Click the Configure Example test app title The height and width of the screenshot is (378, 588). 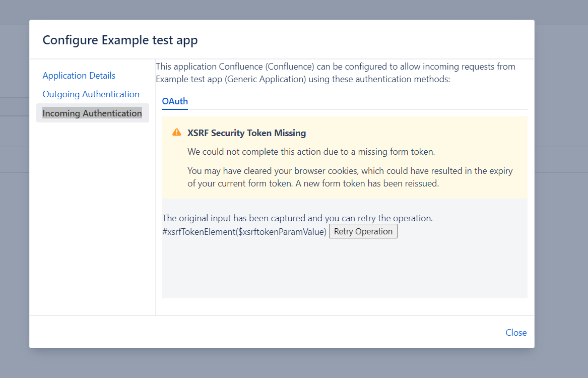pos(120,40)
